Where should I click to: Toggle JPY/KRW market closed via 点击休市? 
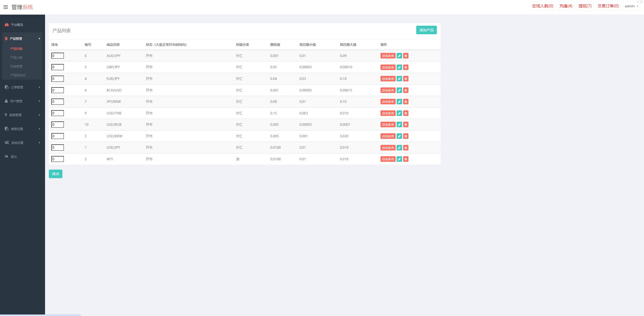pos(388,102)
